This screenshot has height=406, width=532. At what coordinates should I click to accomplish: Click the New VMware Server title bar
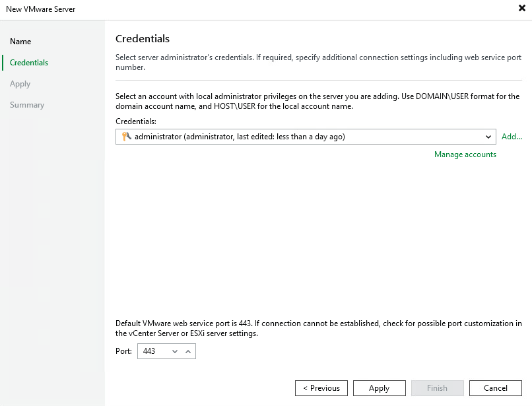pos(41,9)
